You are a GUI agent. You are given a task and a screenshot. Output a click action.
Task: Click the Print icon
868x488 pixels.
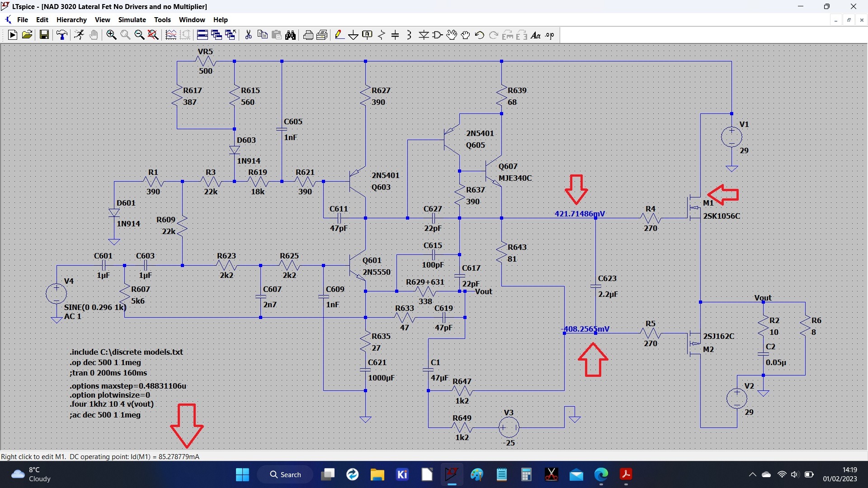tap(308, 35)
